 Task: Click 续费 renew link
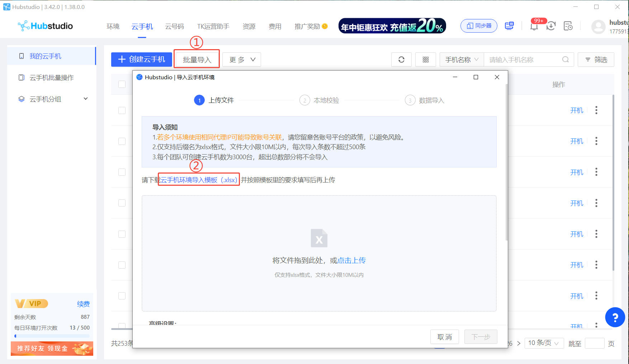pos(83,304)
